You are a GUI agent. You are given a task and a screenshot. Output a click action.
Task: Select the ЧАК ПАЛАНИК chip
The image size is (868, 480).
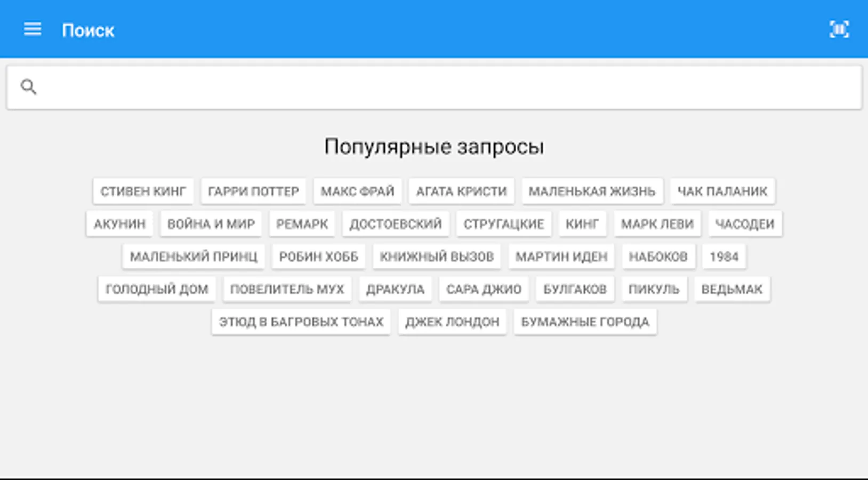pos(722,191)
